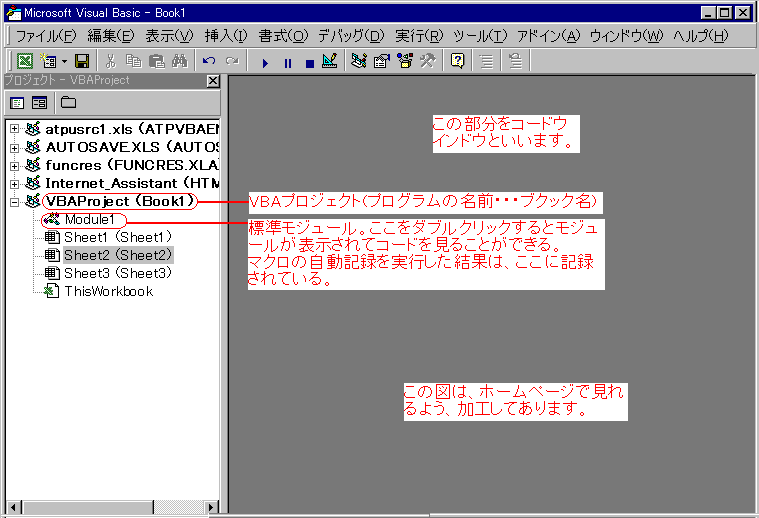Click the Design Mode icon
The width and height of the screenshot is (759, 518).
[x=331, y=61]
